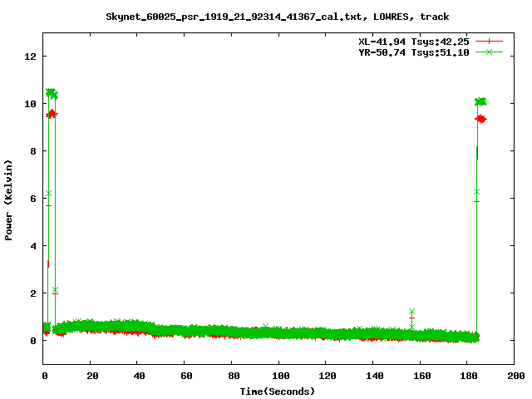Viewport: 532px width, 399px height.
Task: Click x-axis tick label 180
Action: 469,376
